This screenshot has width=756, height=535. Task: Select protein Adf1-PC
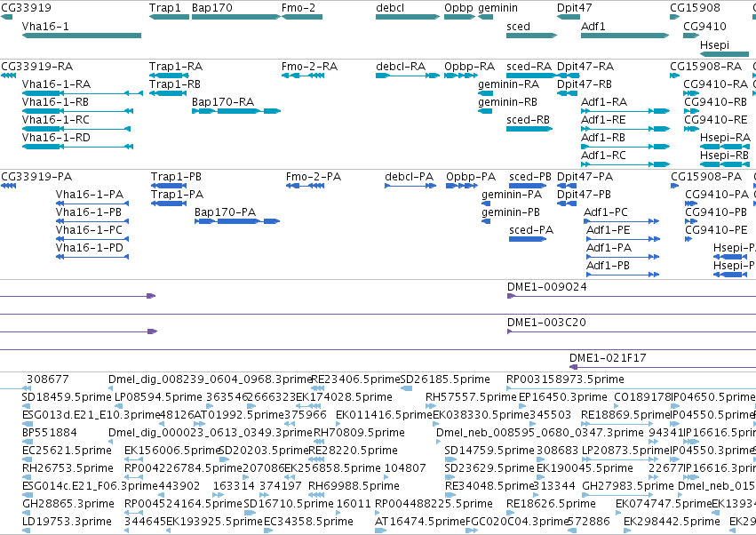[622, 221]
